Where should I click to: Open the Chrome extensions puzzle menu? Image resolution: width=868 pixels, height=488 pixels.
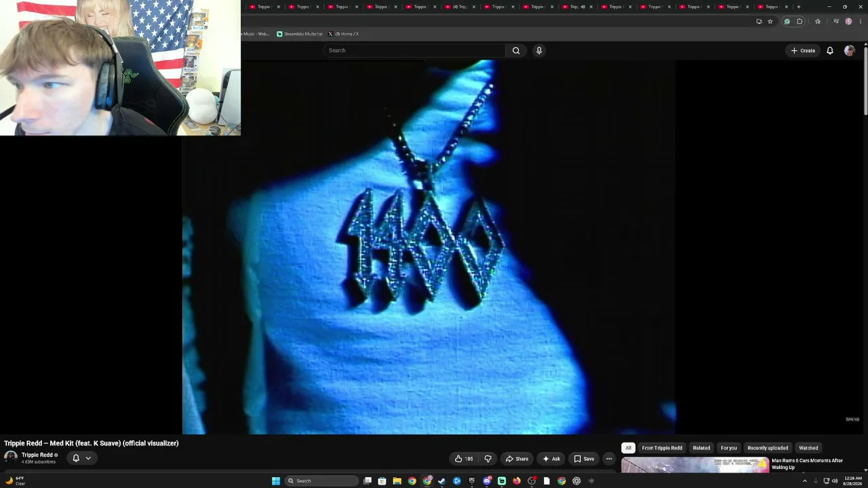(x=800, y=21)
